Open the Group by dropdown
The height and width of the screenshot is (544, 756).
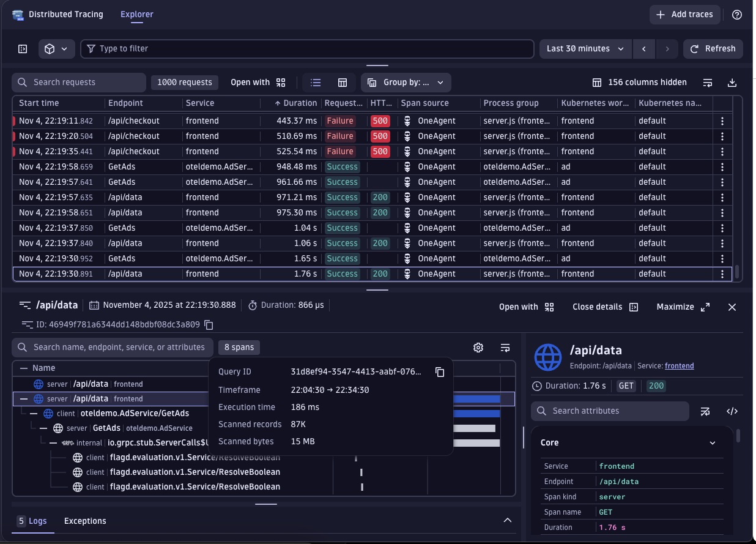point(406,82)
